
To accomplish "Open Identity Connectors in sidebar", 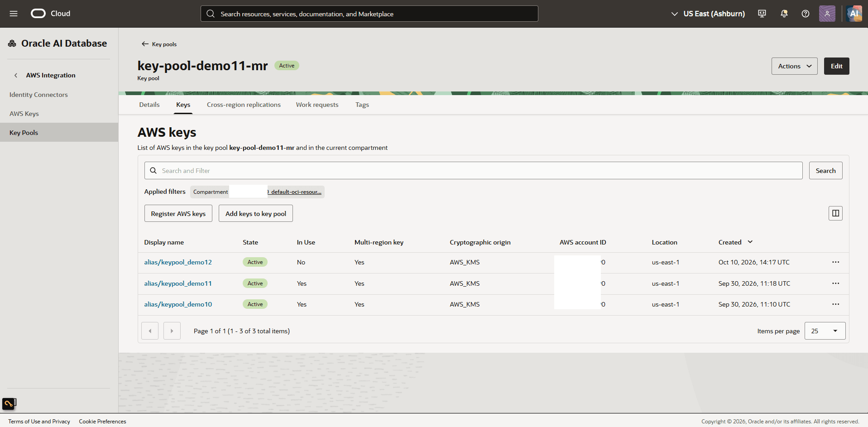I will pyautogui.click(x=38, y=95).
